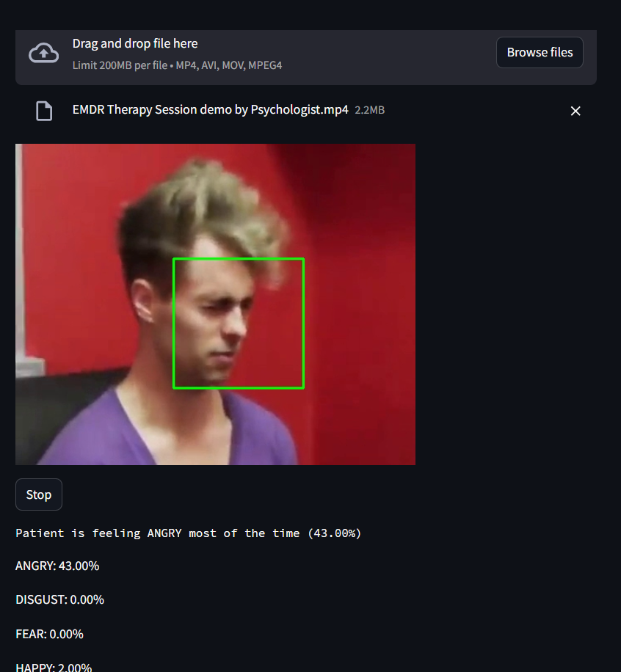Image resolution: width=621 pixels, height=672 pixels.
Task: Open the Browse files dialog
Action: pos(540,52)
